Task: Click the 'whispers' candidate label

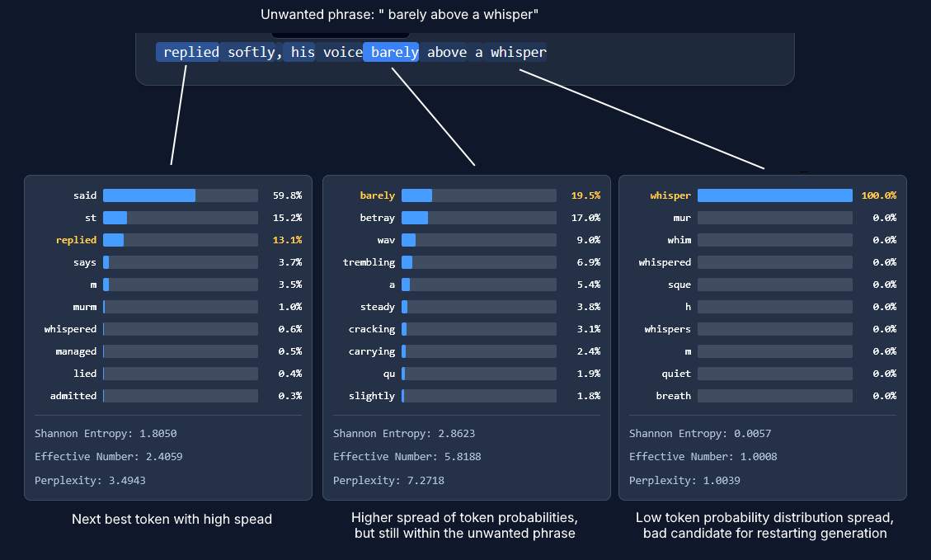Action: coord(668,329)
